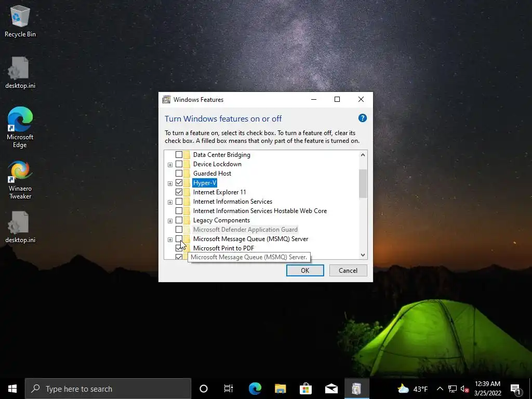Image resolution: width=532 pixels, height=399 pixels.
Task: Open the network status tray icon
Action: [x=453, y=389]
